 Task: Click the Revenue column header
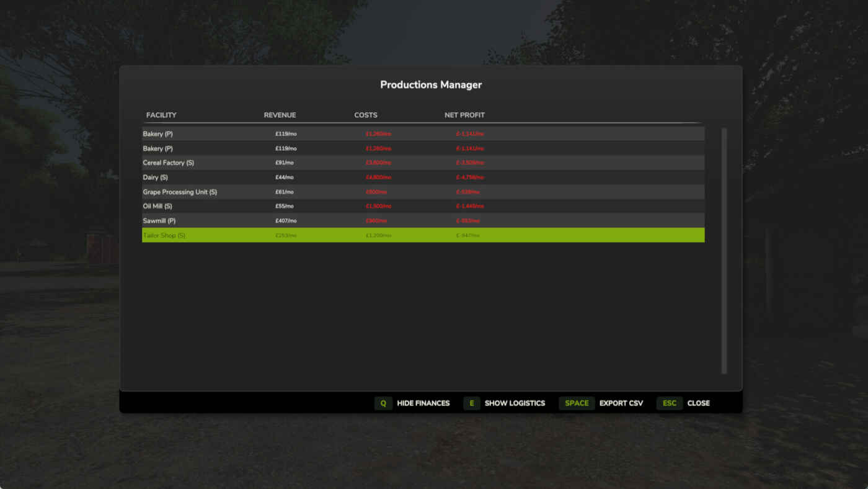(280, 115)
